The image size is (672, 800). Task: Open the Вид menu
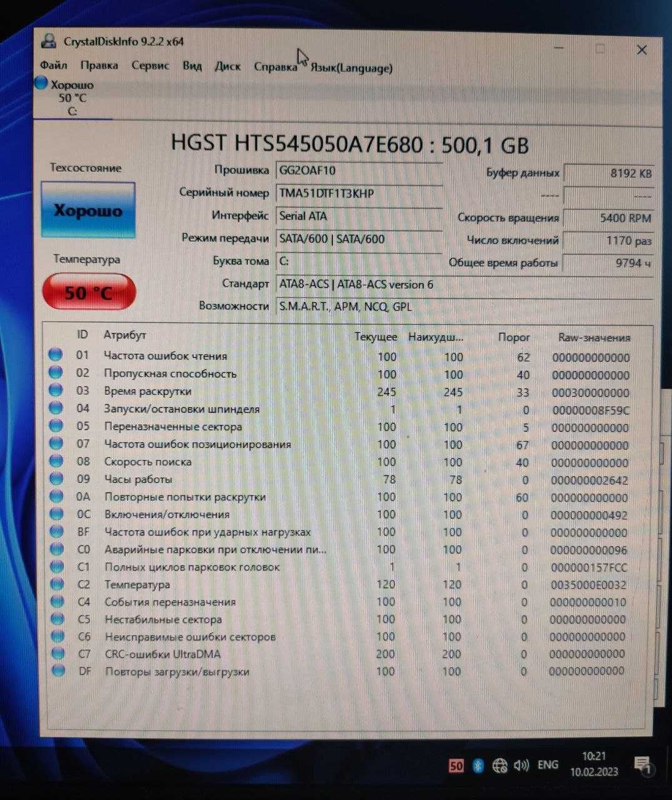[x=192, y=66]
